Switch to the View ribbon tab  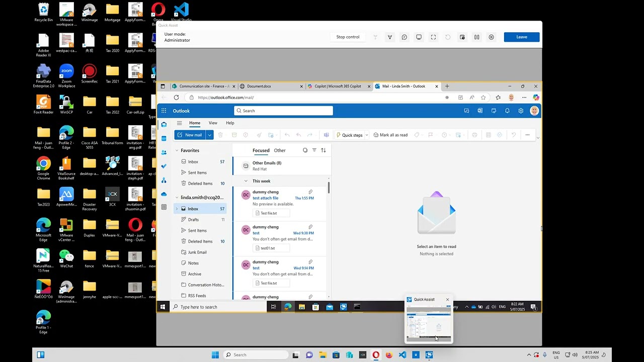[x=213, y=123]
